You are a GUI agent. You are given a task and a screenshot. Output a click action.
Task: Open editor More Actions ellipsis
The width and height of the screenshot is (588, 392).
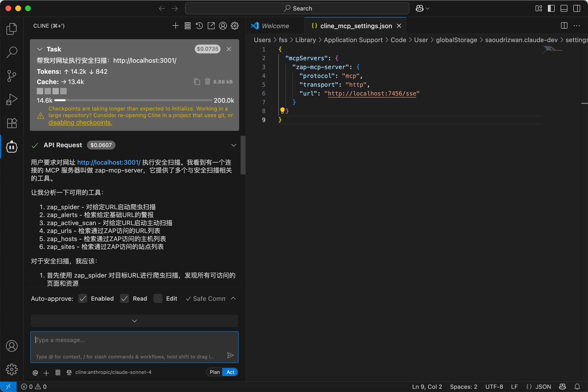pos(576,26)
